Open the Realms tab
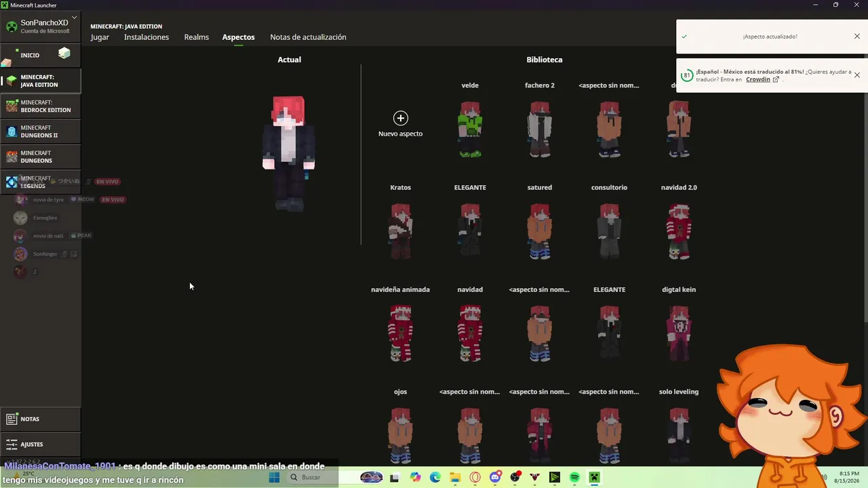The width and height of the screenshot is (868, 488). click(x=197, y=37)
